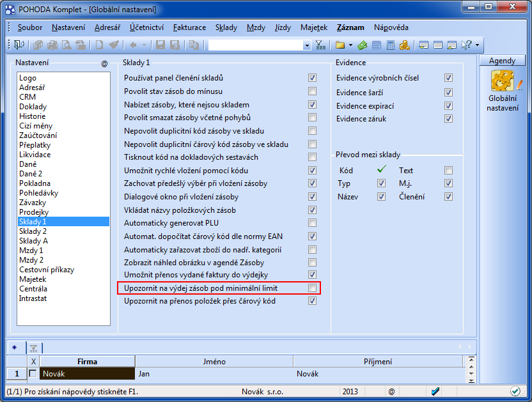
Task: Jump to last record scroll arrow
Action: 471,381
